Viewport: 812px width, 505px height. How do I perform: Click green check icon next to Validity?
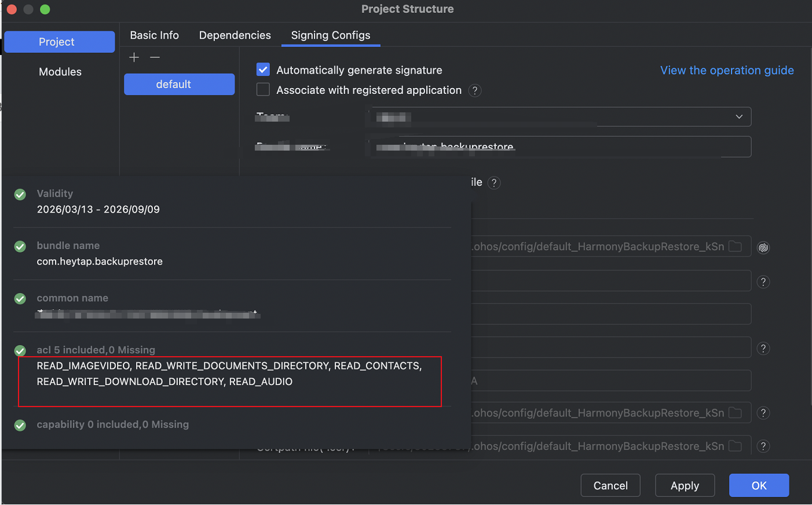(20, 195)
